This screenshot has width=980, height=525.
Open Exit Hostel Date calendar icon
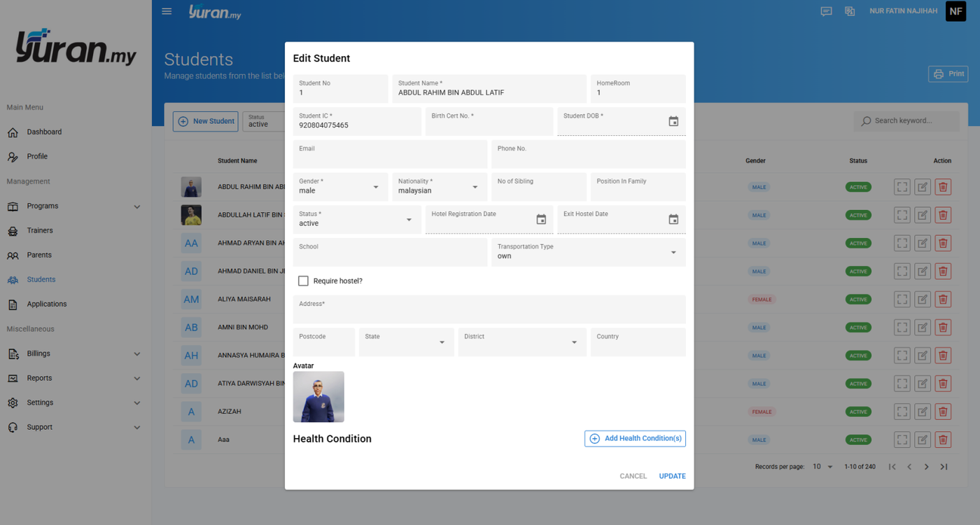click(673, 220)
